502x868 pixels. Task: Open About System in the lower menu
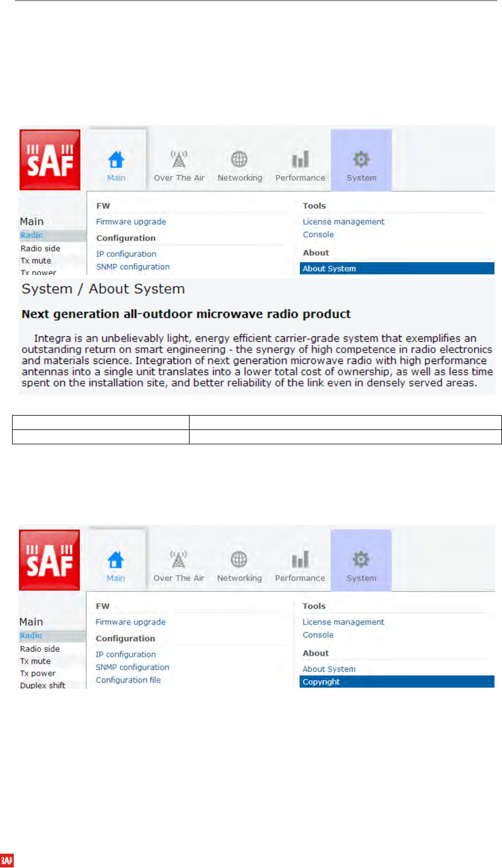point(329,669)
